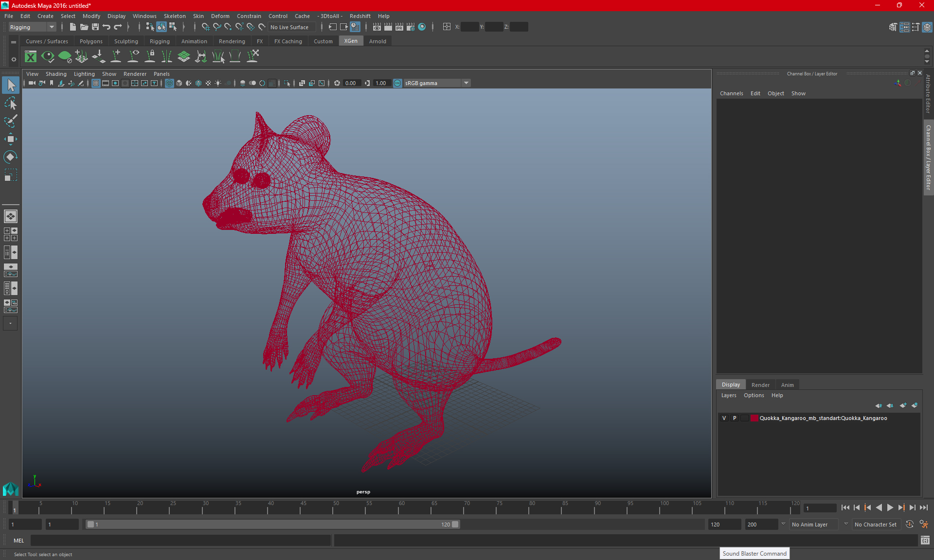The height and width of the screenshot is (560, 934).
Task: Click XGen lock guide shelf icon
Action: [150, 57]
